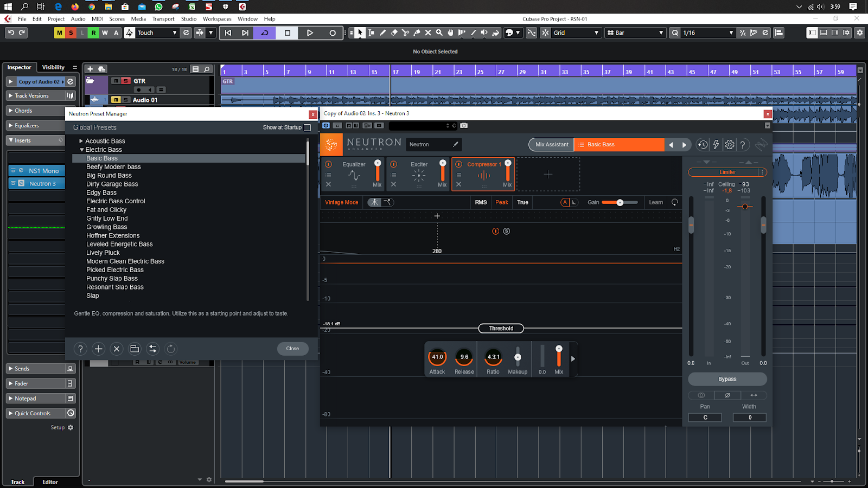This screenshot has height=488, width=868.
Task: Select the Object Selection arrow tool
Action: point(360,33)
